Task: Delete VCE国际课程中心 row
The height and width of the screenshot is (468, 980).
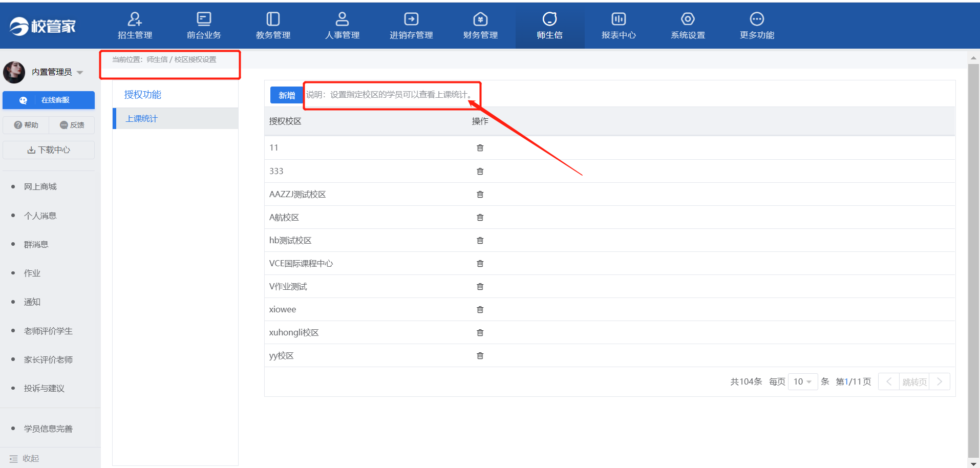Action: tap(480, 263)
